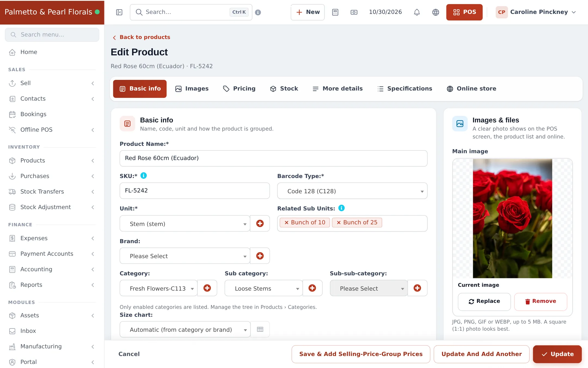Click the search info icon next to Ctrl K
The image size is (588, 368).
point(258,12)
